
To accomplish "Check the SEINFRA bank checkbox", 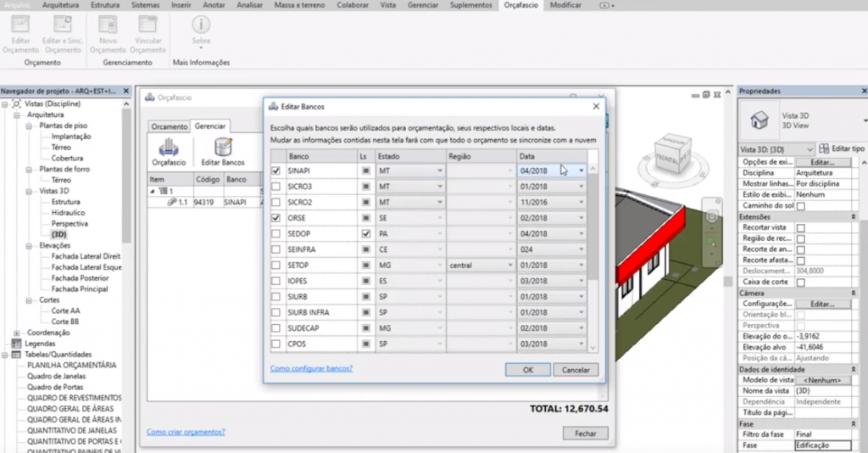I will (x=275, y=249).
